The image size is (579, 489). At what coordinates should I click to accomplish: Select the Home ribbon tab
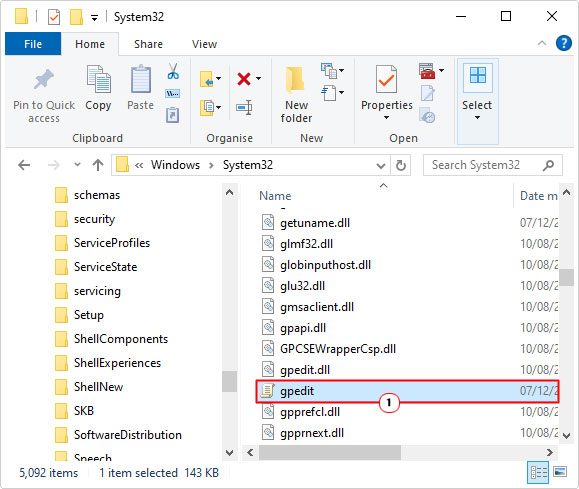[90, 44]
